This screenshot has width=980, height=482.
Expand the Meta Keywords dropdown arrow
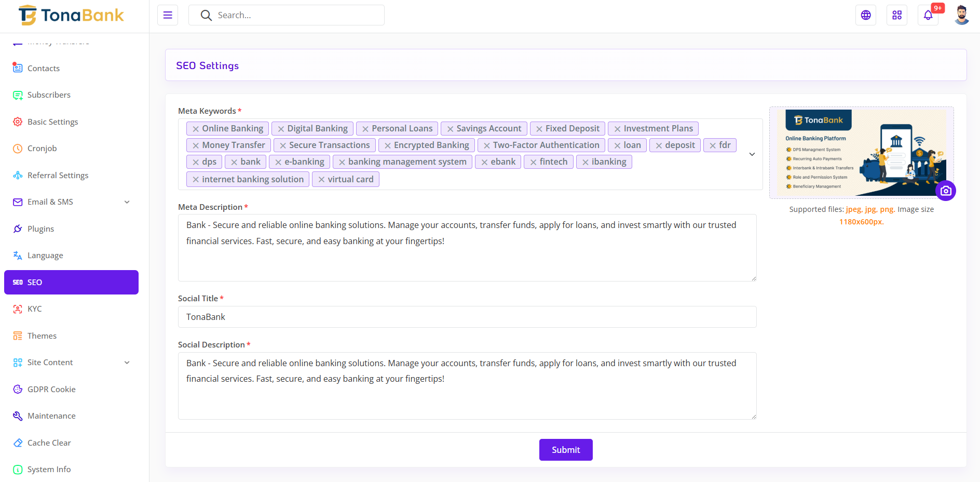click(x=752, y=154)
